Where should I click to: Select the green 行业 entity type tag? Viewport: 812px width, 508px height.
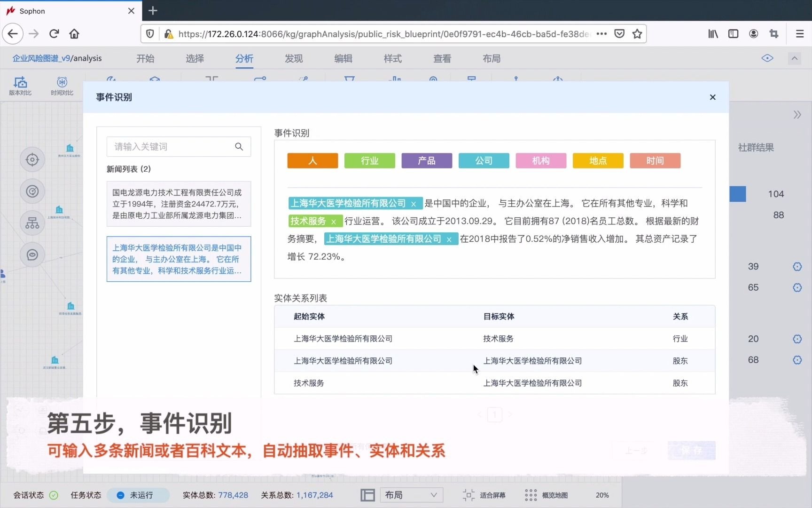click(x=370, y=161)
